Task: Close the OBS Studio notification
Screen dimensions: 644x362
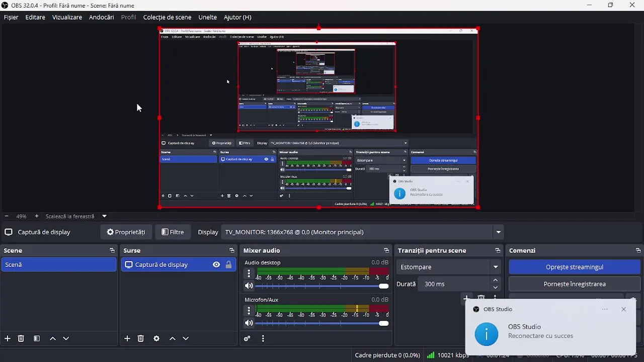Action: click(623, 309)
